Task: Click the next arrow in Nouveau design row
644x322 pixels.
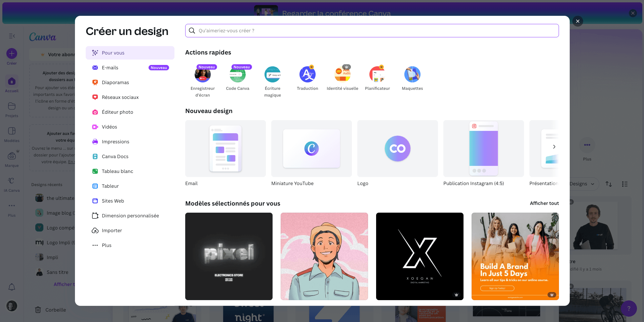Action: point(554,147)
